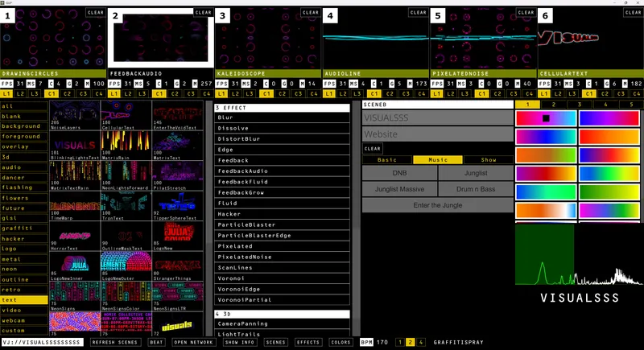Choose the StrangerThings scene thumbnail
The width and height of the screenshot is (644, 350).
click(174, 264)
